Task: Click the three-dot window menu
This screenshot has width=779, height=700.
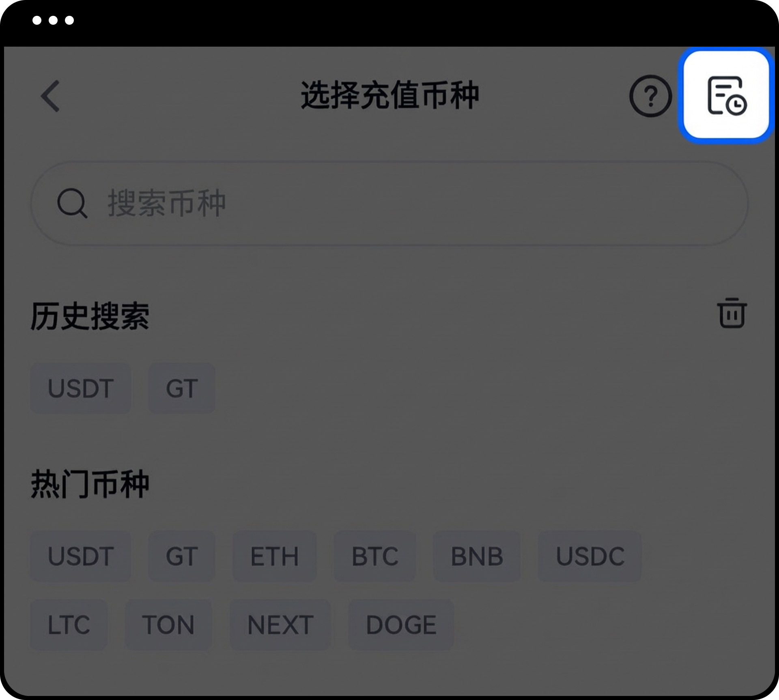Action: click(53, 20)
